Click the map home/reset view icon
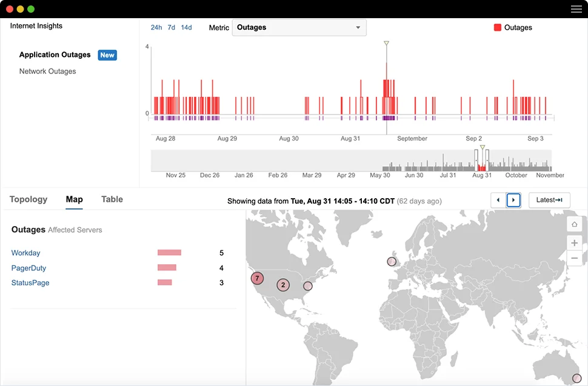The height and width of the screenshot is (386, 588). [x=574, y=224]
